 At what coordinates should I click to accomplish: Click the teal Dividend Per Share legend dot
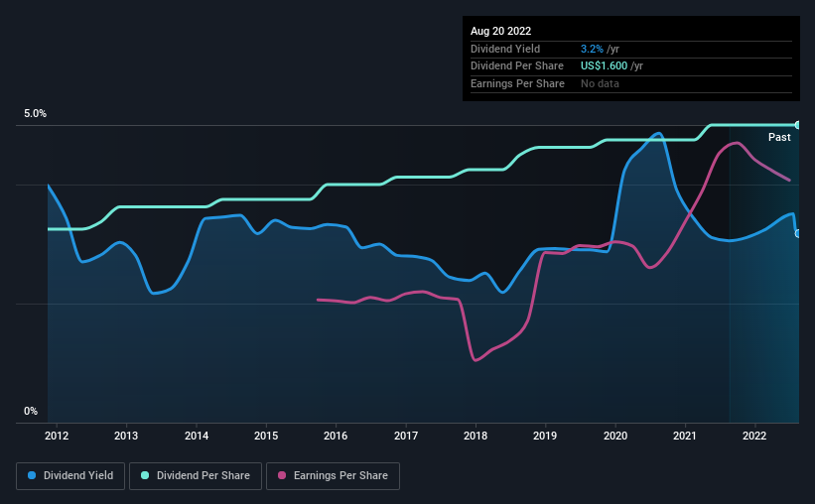coord(145,475)
